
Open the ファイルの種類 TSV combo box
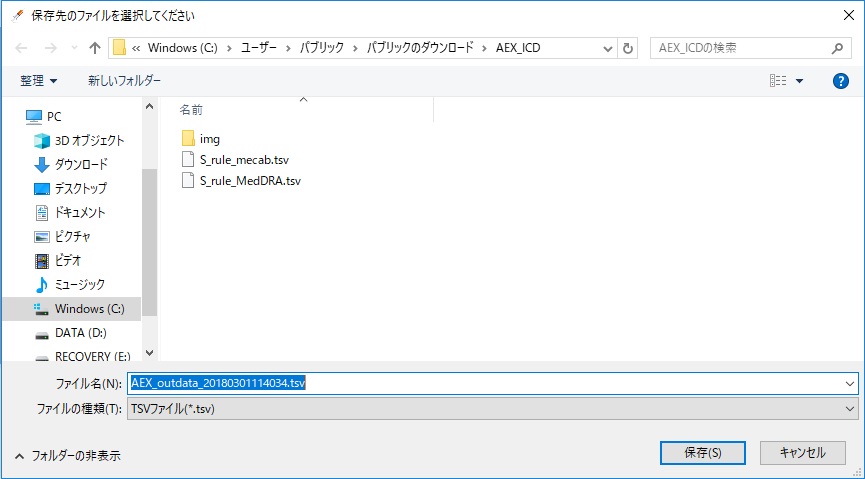click(493, 409)
